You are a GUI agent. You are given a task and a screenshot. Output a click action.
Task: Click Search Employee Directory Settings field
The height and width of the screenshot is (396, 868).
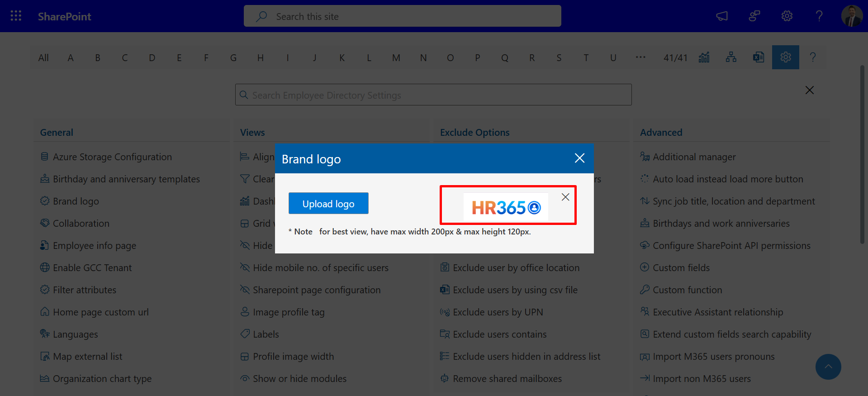[x=433, y=95]
